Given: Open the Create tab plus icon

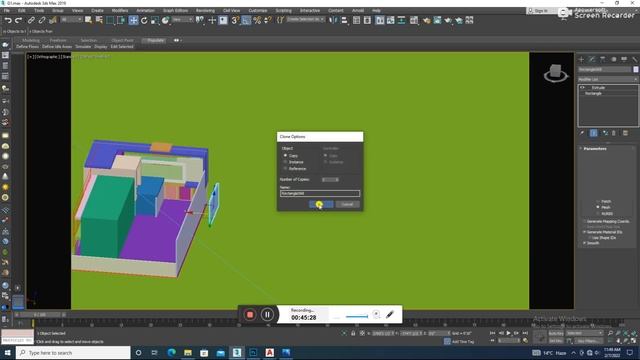Looking at the screenshot, I should [581, 60].
